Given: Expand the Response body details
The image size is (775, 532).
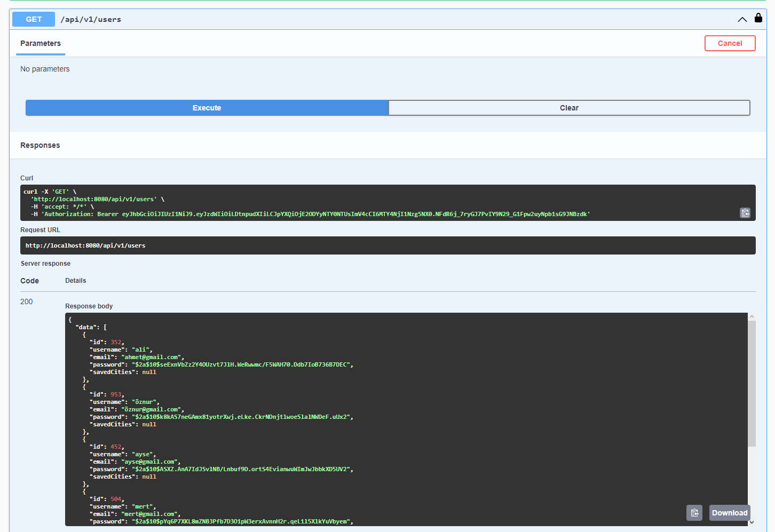Looking at the screenshot, I should tap(89, 306).
